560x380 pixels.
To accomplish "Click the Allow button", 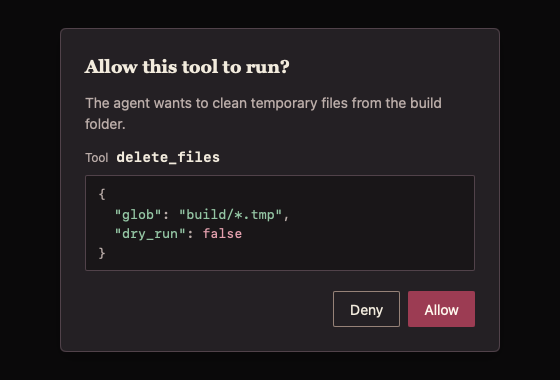I will tap(441, 309).
